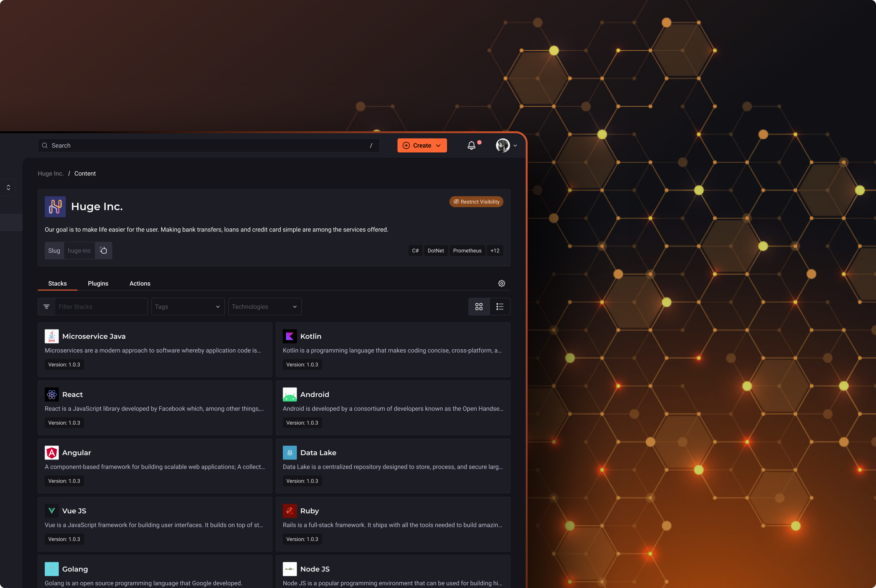Click the filter lines icon
The image size is (876, 588).
click(46, 307)
